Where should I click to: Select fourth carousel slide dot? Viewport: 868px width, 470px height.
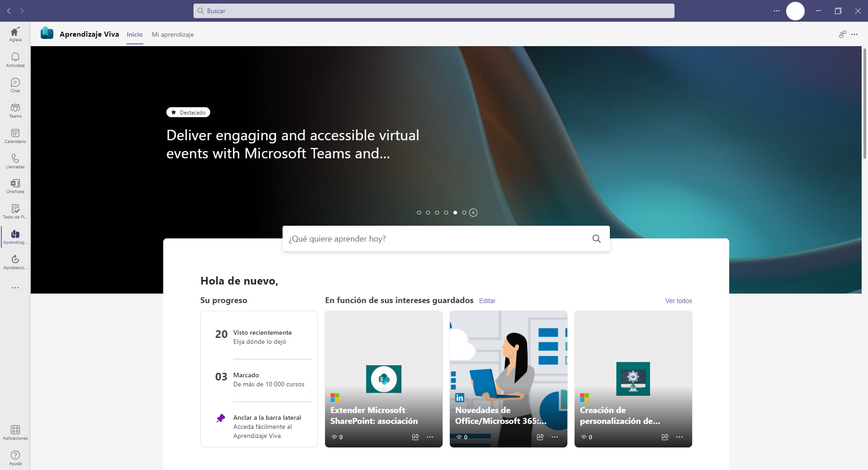[446, 213]
